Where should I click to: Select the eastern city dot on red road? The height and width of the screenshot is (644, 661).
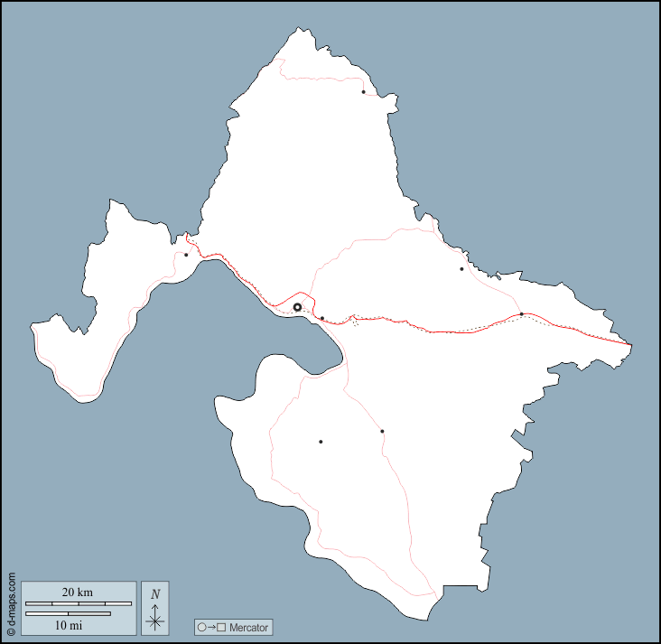pyautogui.click(x=522, y=314)
